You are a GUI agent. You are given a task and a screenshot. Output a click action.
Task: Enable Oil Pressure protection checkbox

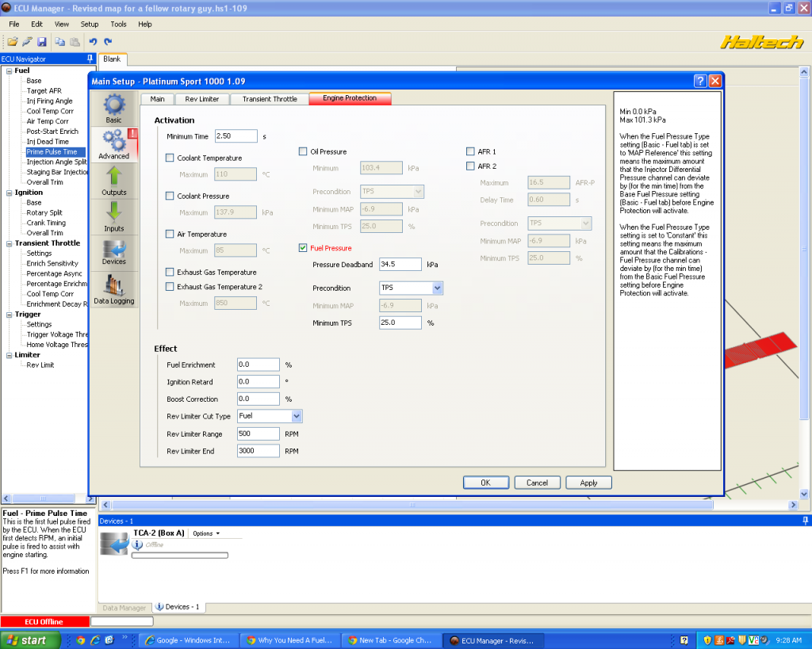click(303, 151)
